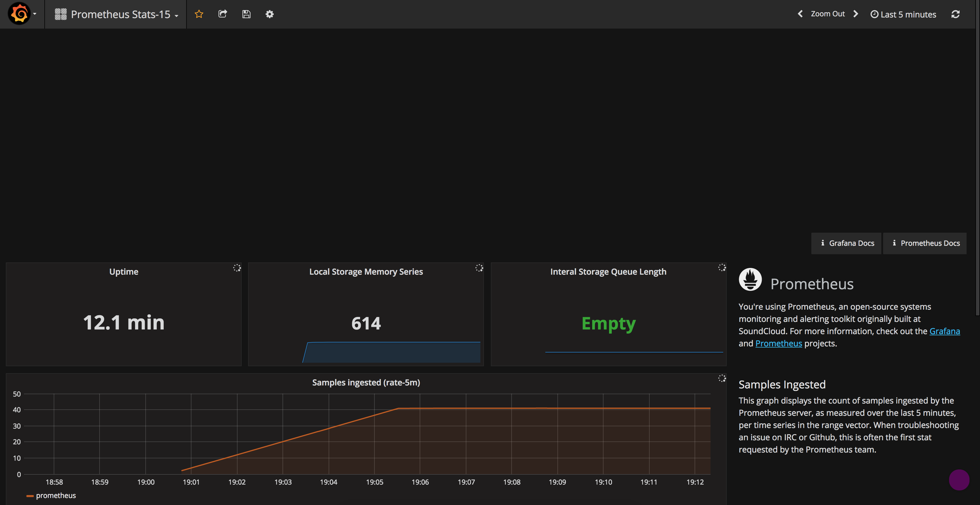Viewport: 980px width, 505px height.
Task: Click the Interal Storage Queue Length spinner
Action: point(722,267)
